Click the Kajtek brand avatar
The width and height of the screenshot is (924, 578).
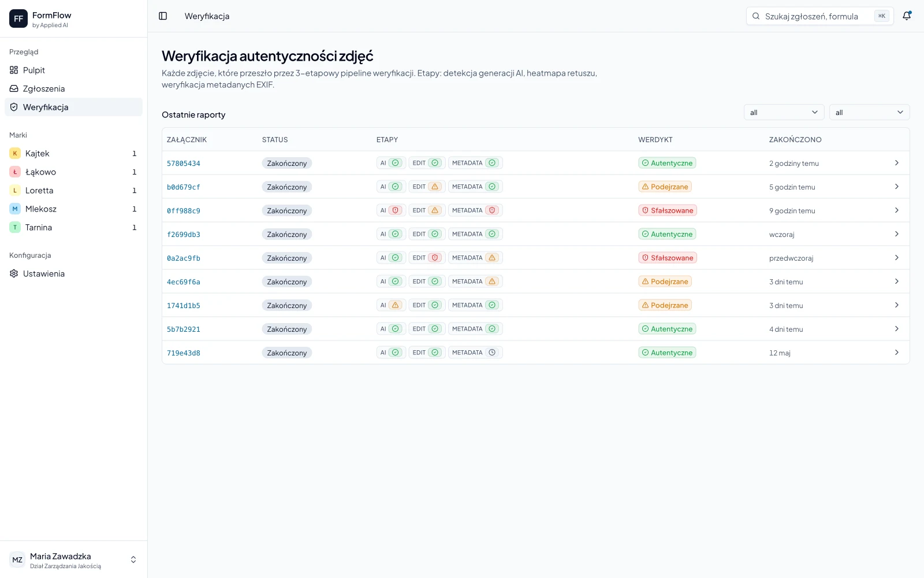click(x=15, y=153)
